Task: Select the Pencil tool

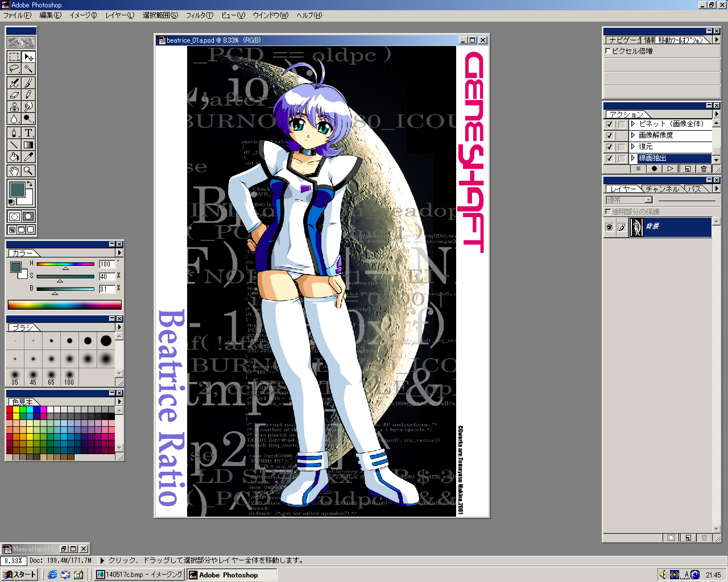Action: point(28,95)
